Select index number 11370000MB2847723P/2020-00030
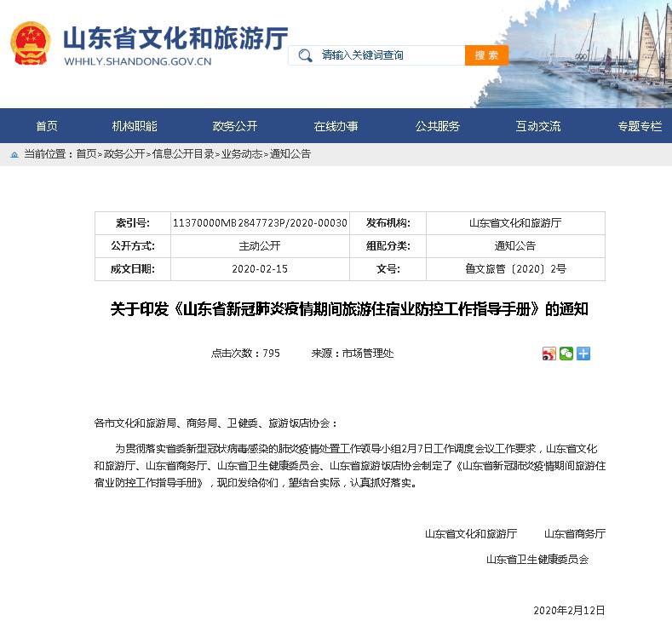This screenshot has width=672, height=621. (260, 223)
